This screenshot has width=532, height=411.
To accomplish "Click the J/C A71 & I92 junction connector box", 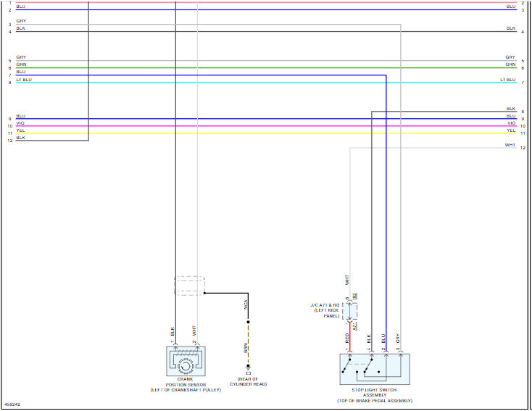I will coord(350,311).
